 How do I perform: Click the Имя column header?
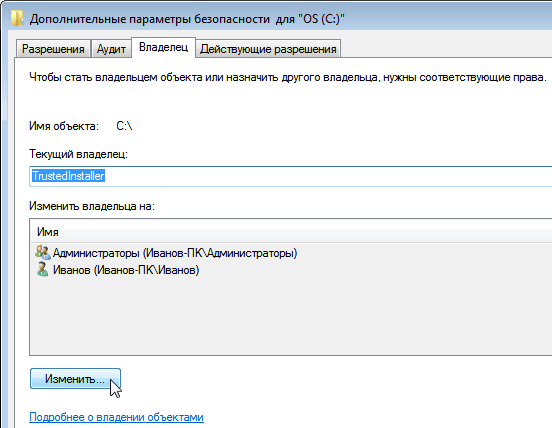click(291, 232)
